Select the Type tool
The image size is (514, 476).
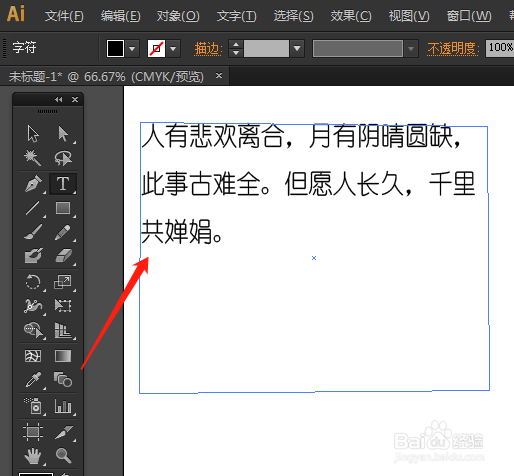(x=63, y=184)
